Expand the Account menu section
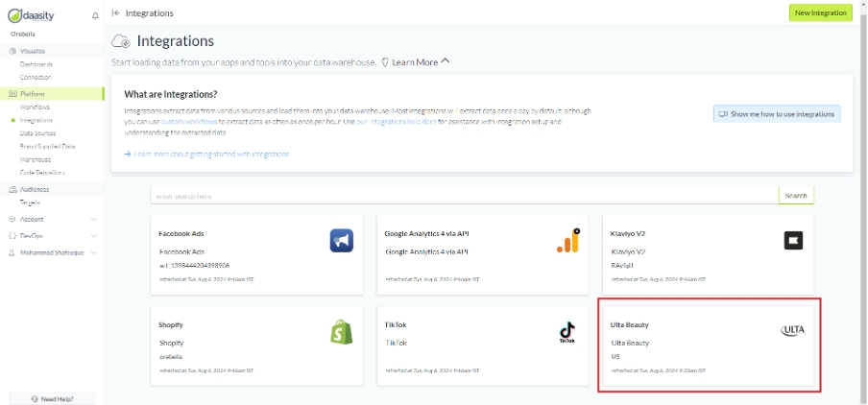The height and width of the screenshot is (405, 868). click(x=93, y=220)
